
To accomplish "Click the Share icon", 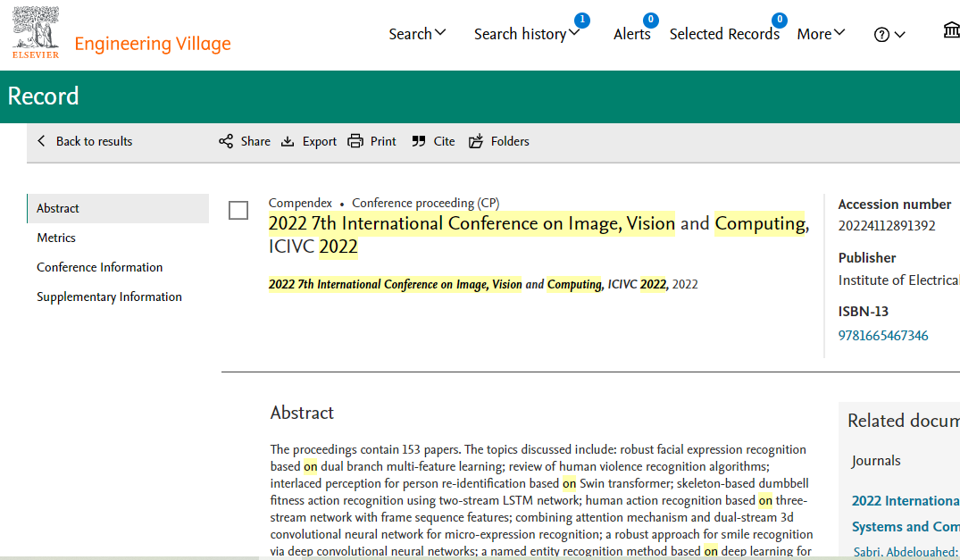I will tap(226, 141).
